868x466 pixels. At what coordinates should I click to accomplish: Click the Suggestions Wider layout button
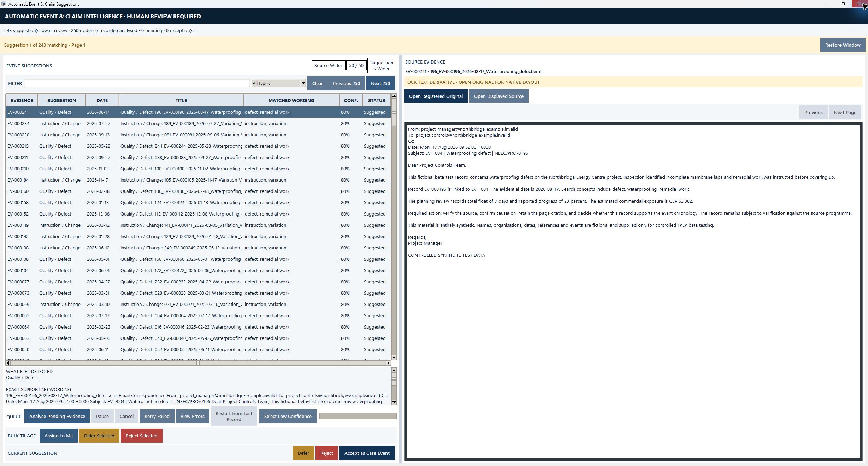(x=382, y=66)
